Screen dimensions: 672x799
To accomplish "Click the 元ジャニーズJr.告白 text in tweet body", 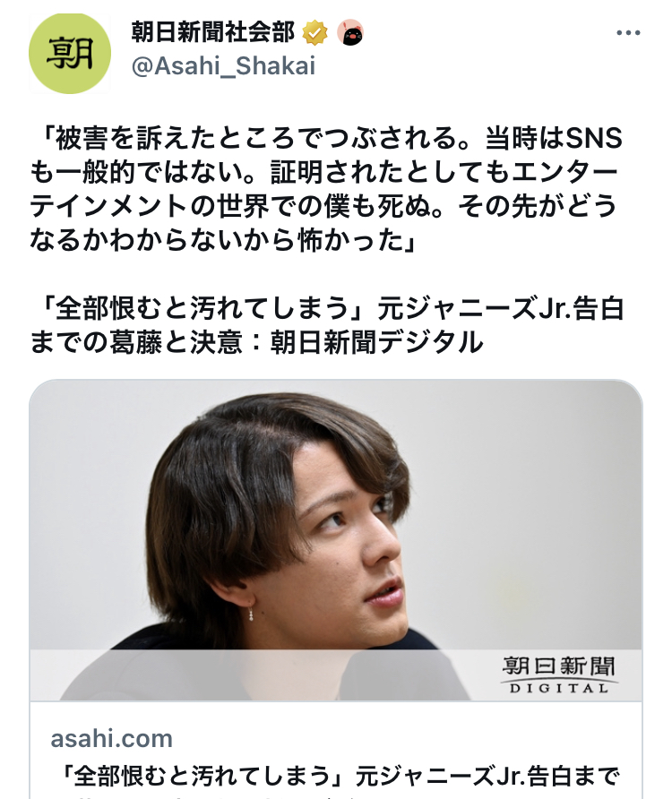I will [501, 309].
